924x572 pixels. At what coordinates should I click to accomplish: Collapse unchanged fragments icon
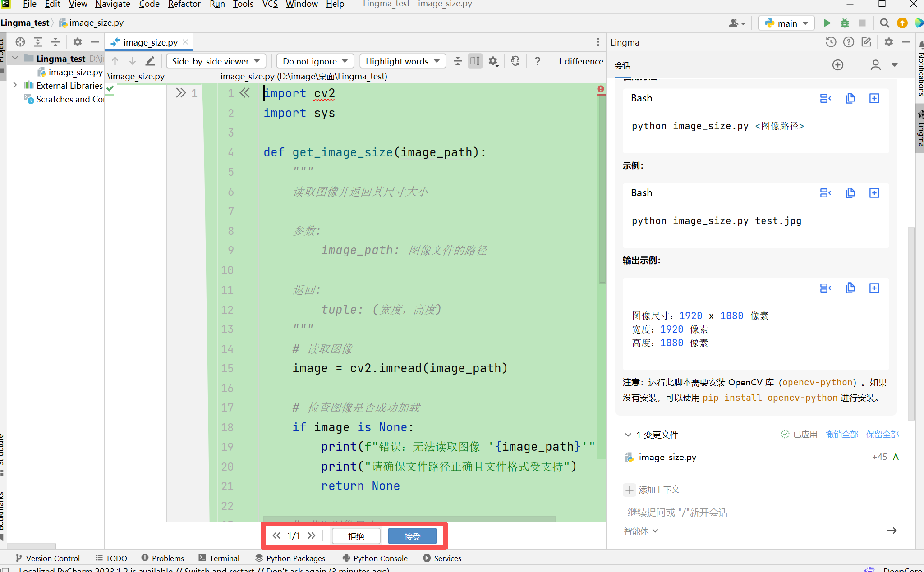[x=457, y=61]
